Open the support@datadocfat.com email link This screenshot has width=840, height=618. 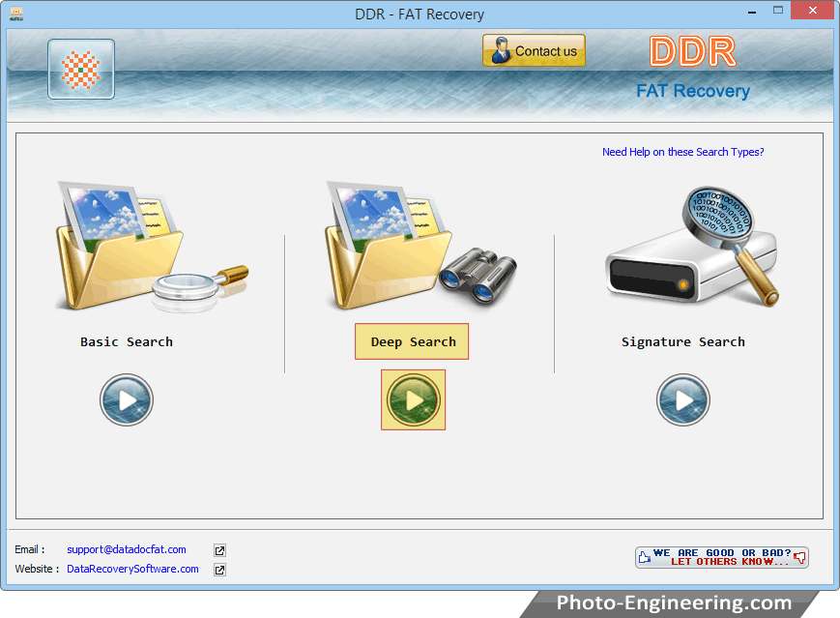pyautogui.click(x=127, y=549)
